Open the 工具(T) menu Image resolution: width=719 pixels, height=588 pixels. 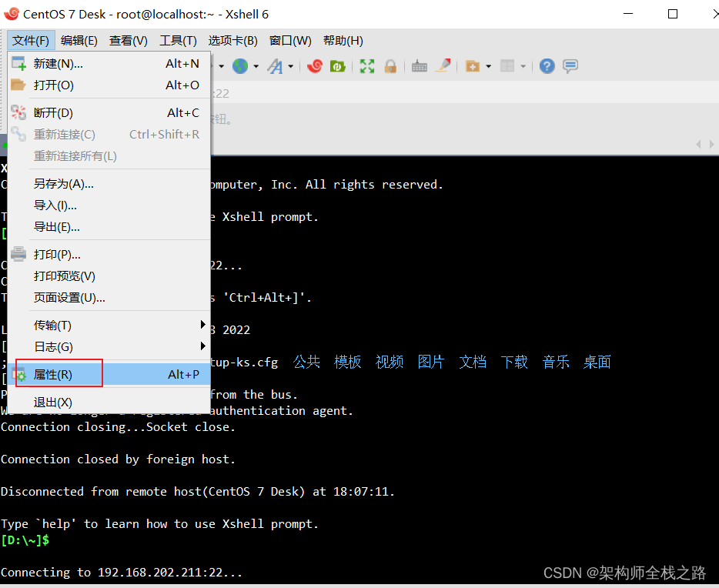(x=178, y=40)
